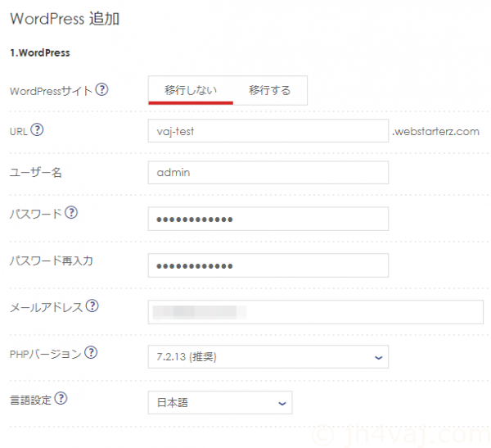Viewport: 491px width, 448px height.
Task: Open the help tooltip next to URL
Action: point(37,130)
